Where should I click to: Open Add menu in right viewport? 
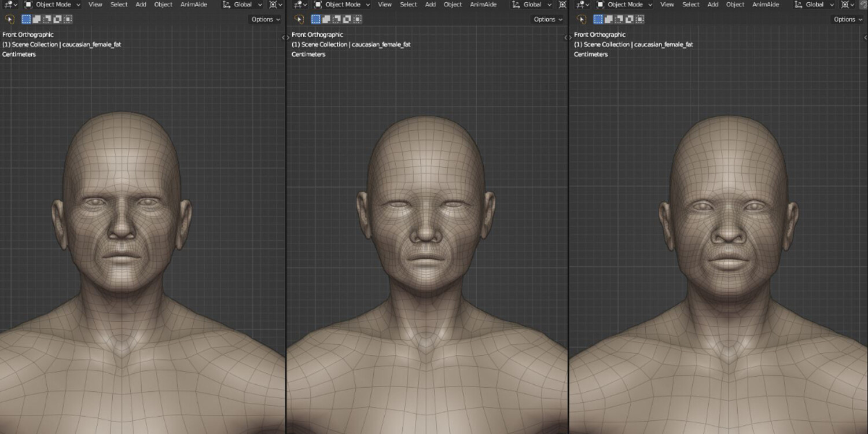(713, 5)
